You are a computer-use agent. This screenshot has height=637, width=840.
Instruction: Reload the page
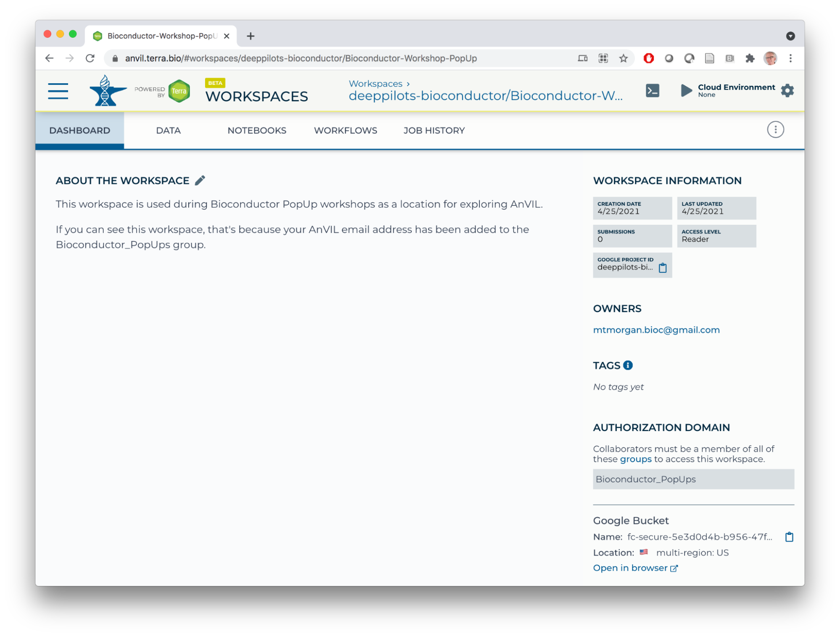[x=90, y=58]
